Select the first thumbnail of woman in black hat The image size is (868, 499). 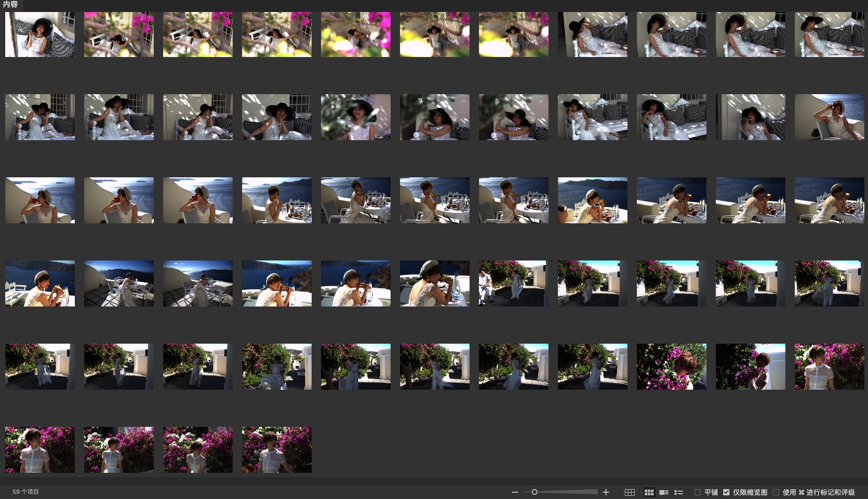tap(40, 35)
